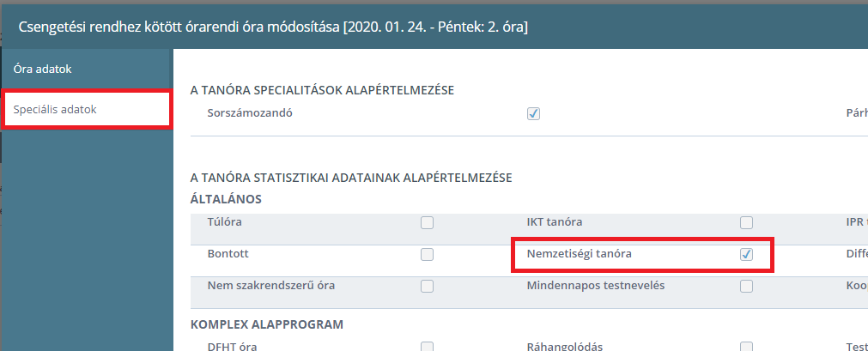This screenshot has width=868, height=351.
Task: Tick the Bontott checkbox
Action: (x=426, y=255)
